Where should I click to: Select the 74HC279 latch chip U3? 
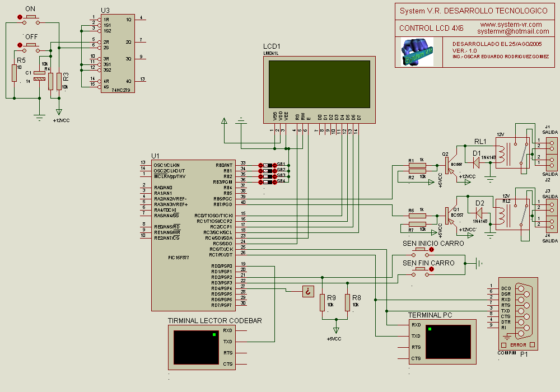click(x=117, y=53)
